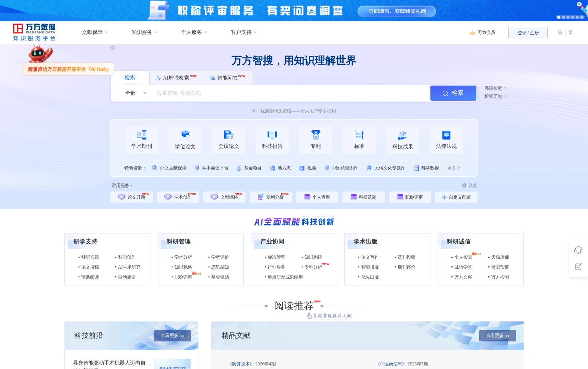Expand 更多 special resources
Viewport: 588px width, 369px height.
click(x=454, y=168)
